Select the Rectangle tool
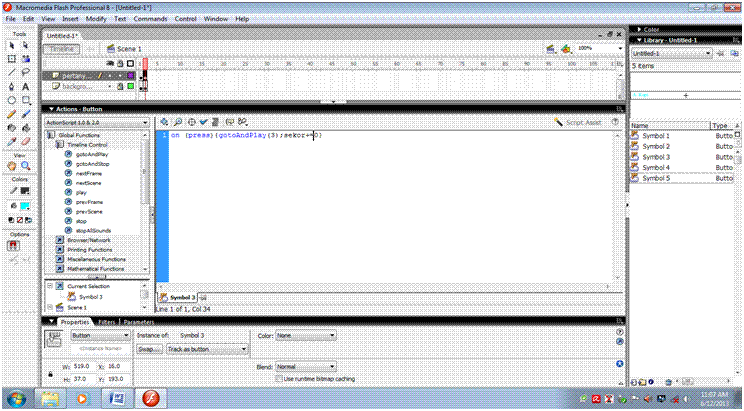744x411 pixels. pos(26,100)
